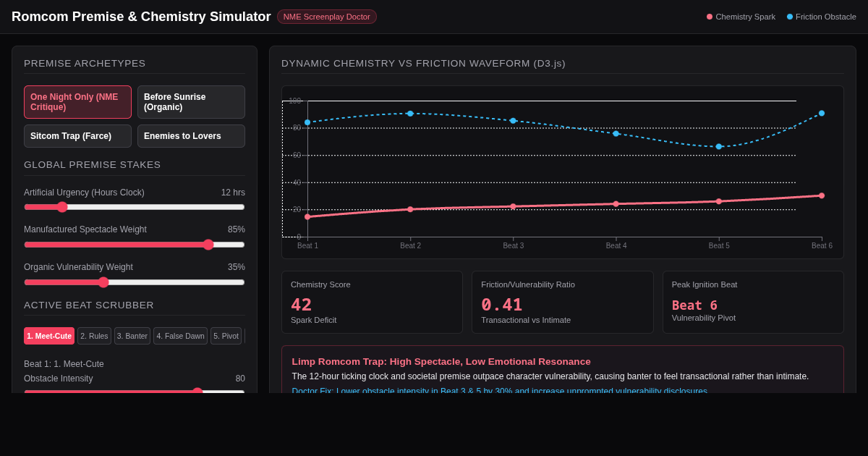868x456 pixels.
Task: Click the Limp Romcom Trap alert heading
Action: coord(441,362)
